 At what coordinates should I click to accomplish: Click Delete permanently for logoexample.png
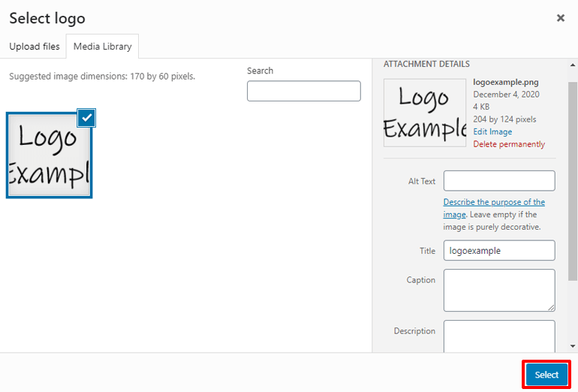point(509,144)
